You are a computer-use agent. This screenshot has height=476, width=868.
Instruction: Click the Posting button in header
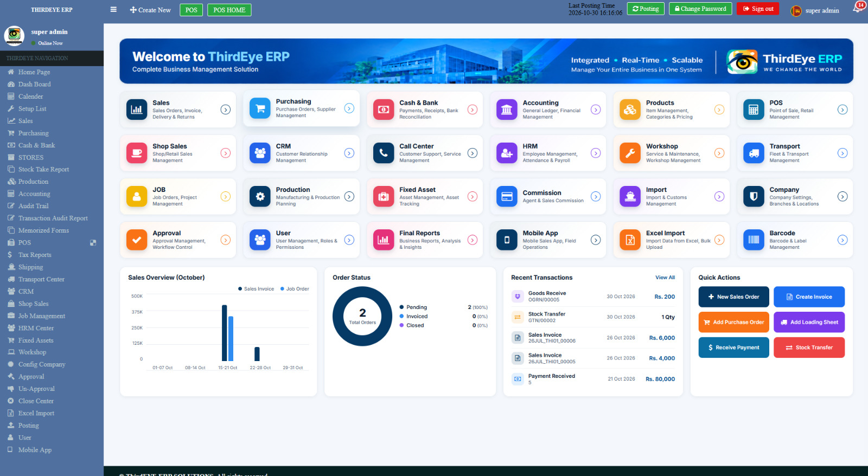(646, 9)
